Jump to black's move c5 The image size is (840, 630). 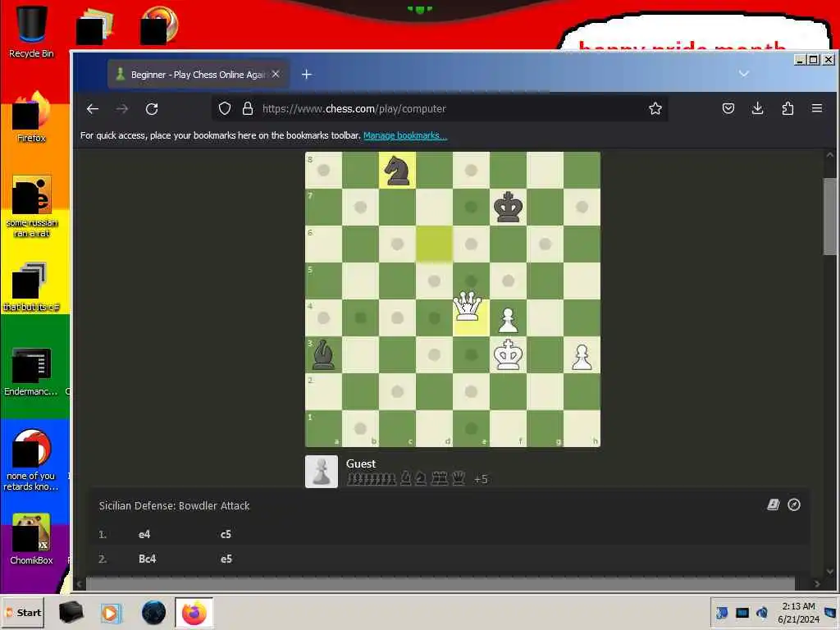point(226,534)
